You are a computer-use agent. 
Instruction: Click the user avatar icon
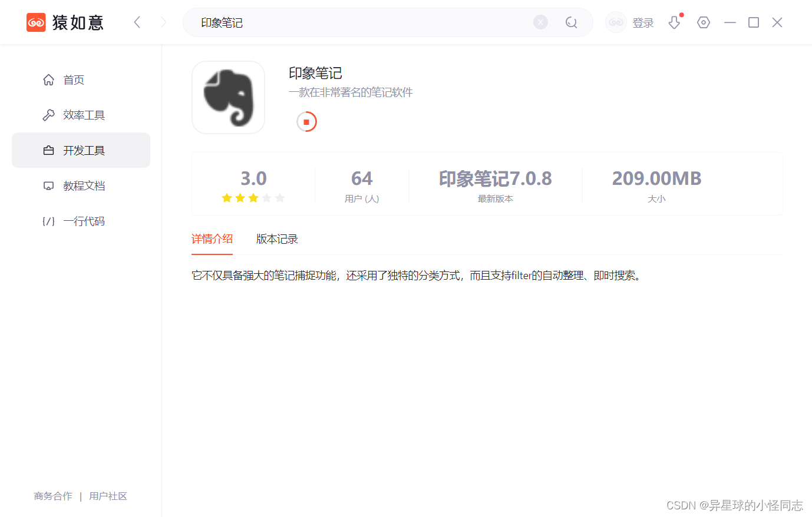click(x=616, y=22)
